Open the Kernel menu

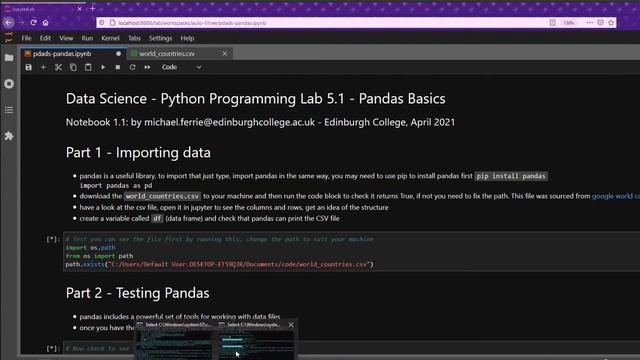pyautogui.click(x=110, y=38)
